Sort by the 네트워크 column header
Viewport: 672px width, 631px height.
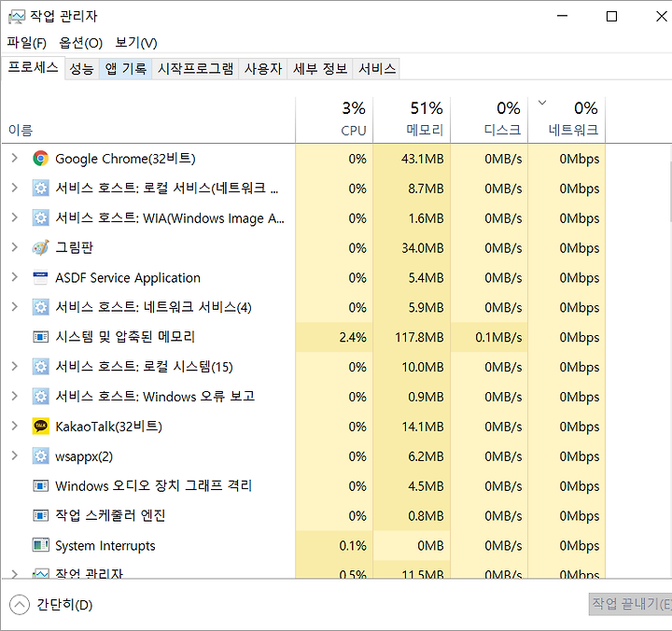pyautogui.click(x=567, y=120)
